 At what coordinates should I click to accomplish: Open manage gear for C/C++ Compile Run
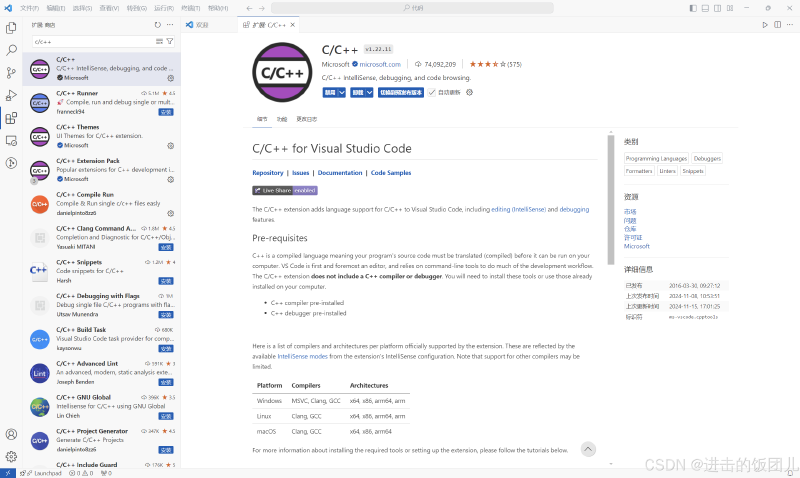(x=171, y=213)
